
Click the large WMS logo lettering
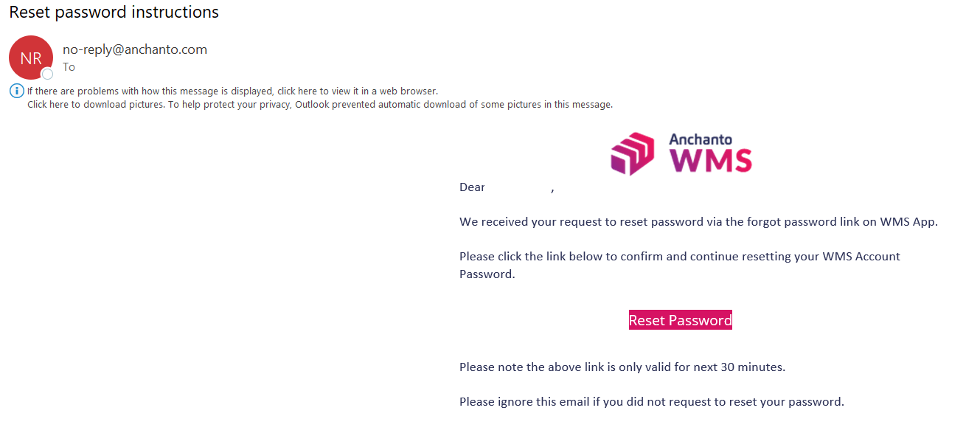point(710,159)
